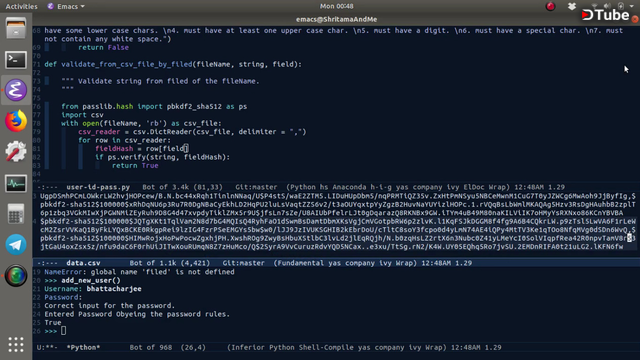Launch the Calculator app in the dock
The image size is (640, 360).
(x=16, y=213)
